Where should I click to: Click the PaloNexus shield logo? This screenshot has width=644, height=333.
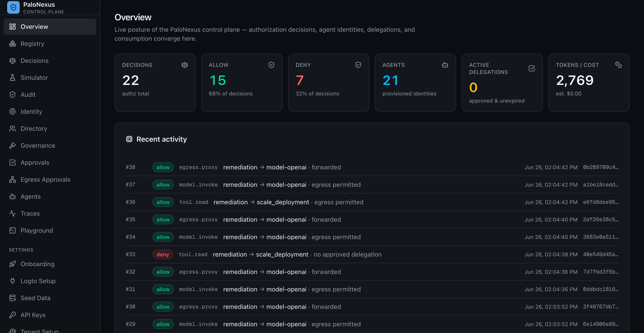pyautogui.click(x=13, y=7)
